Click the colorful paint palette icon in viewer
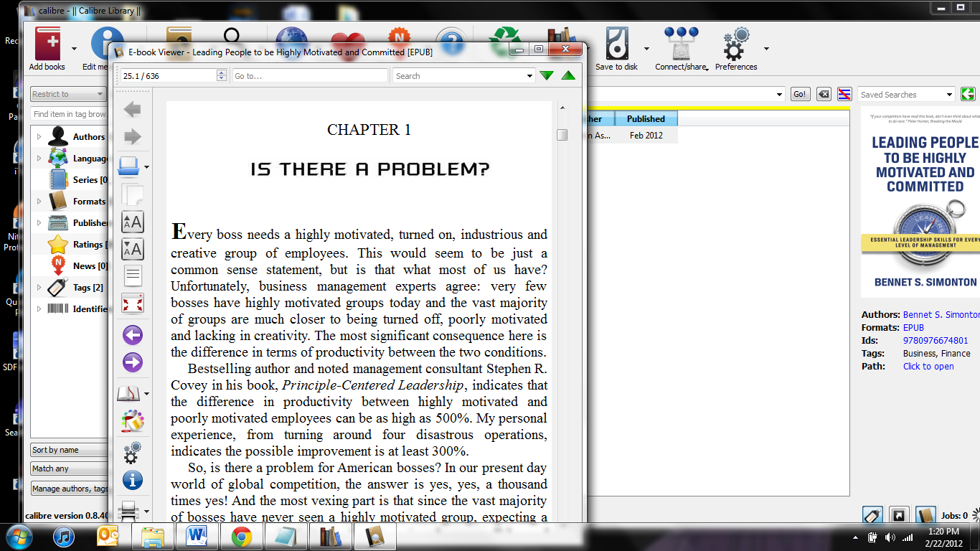Screen dimensions: 980x551 133,421
